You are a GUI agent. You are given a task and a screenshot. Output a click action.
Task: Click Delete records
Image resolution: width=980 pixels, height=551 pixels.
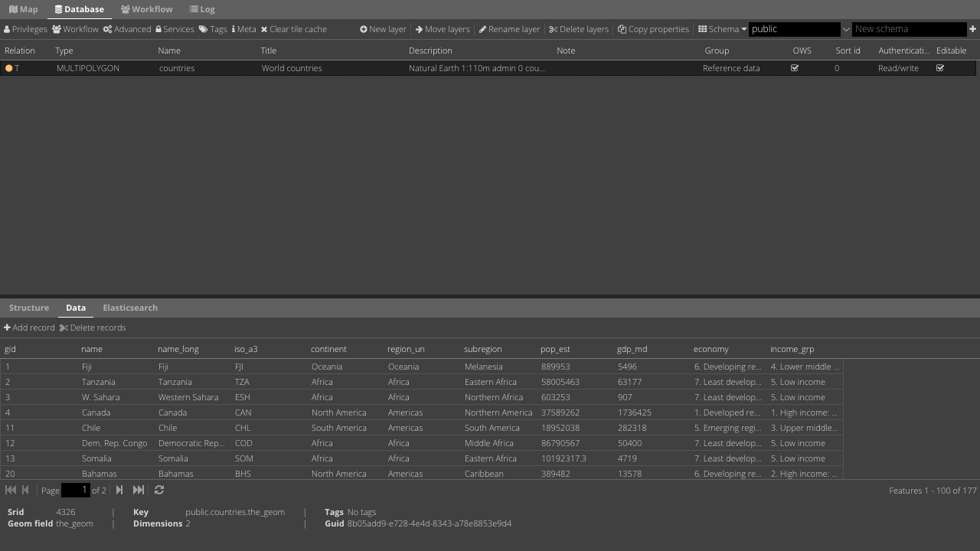(93, 328)
